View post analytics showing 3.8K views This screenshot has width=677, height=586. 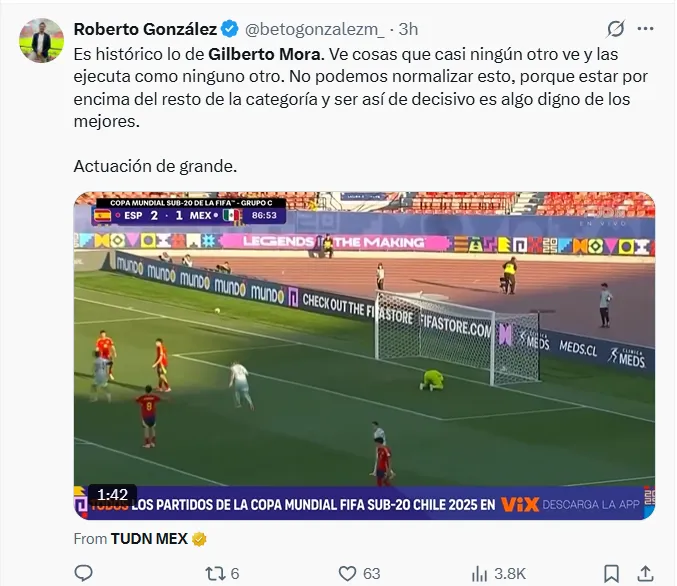point(482,573)
